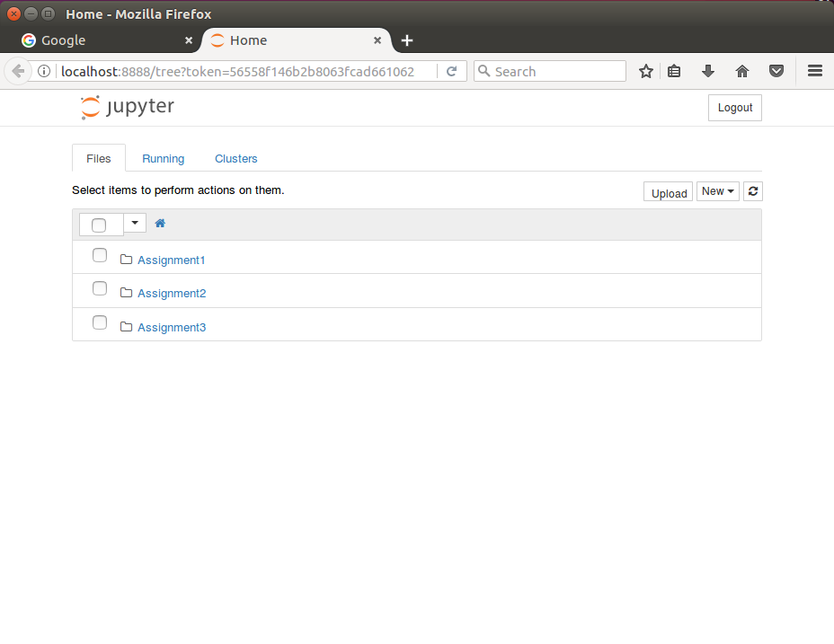Click the search magnifier icon

click(x=484, y=71)
